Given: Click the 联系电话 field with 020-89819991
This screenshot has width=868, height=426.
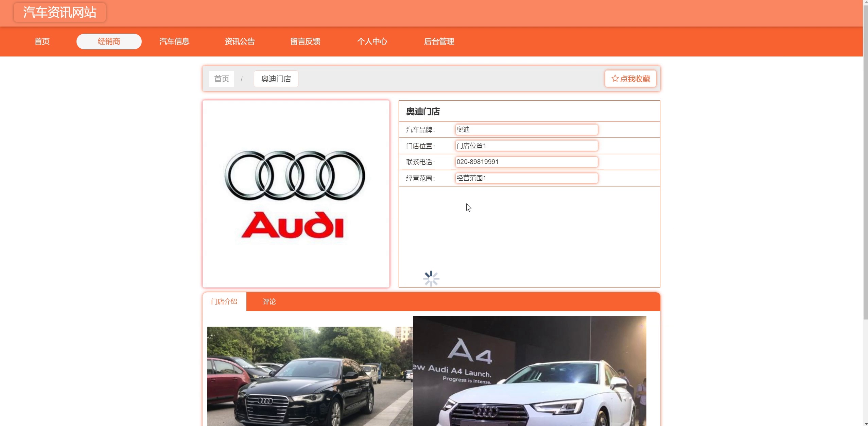Looking at the screenshot, I should coord(526,162).
